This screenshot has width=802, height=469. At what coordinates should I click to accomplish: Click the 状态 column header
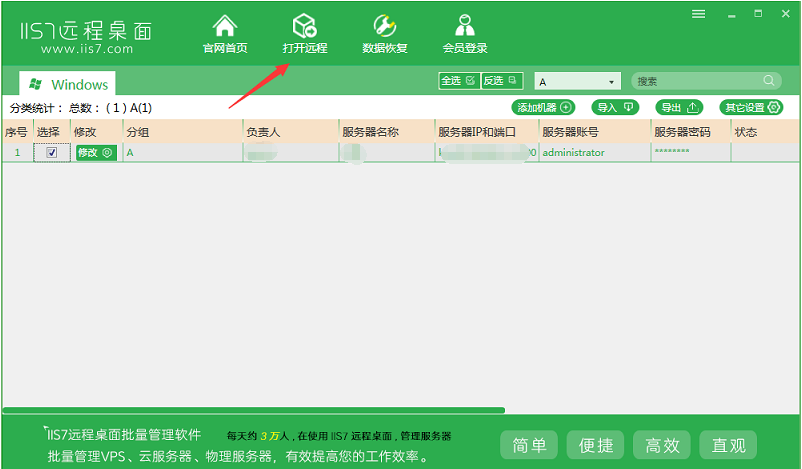tap(765, 132)
